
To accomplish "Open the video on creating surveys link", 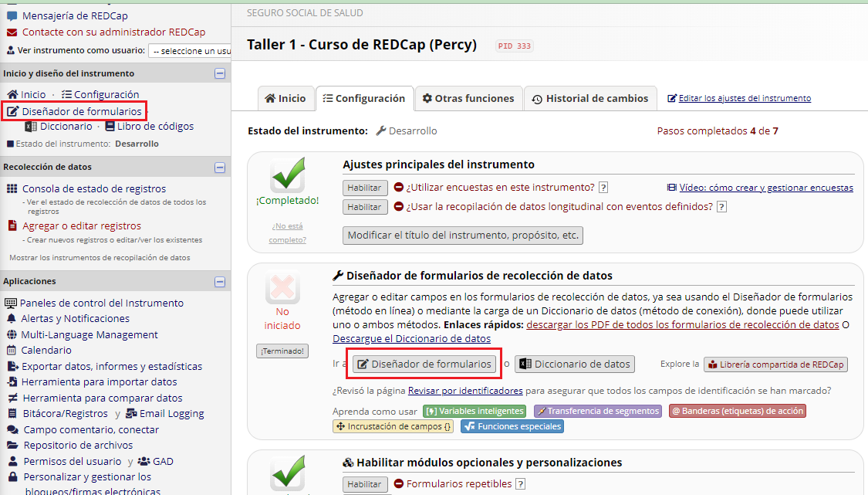I will pos(766,188).
